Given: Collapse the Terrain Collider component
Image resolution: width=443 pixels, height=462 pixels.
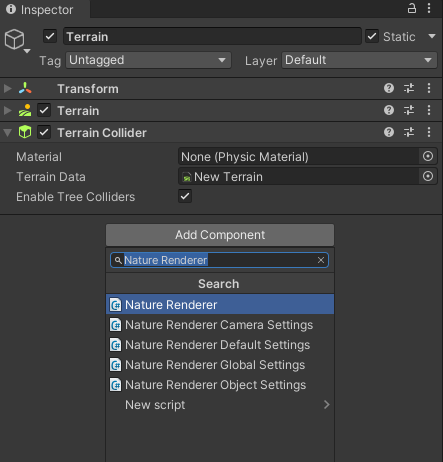Looking at the screenshot, I should [7, 133].
